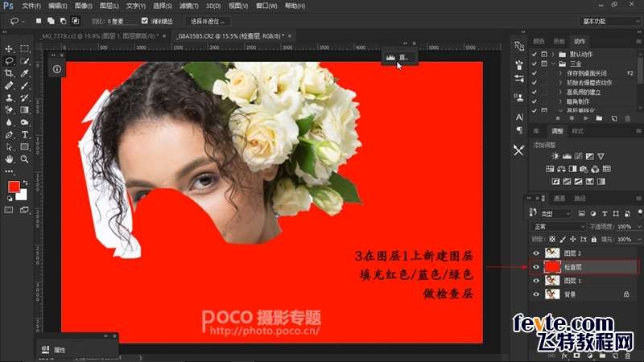Viewport: 644px width, 362px height.
Task: Select the Quick Selection tool
Action: coord(25,61)
